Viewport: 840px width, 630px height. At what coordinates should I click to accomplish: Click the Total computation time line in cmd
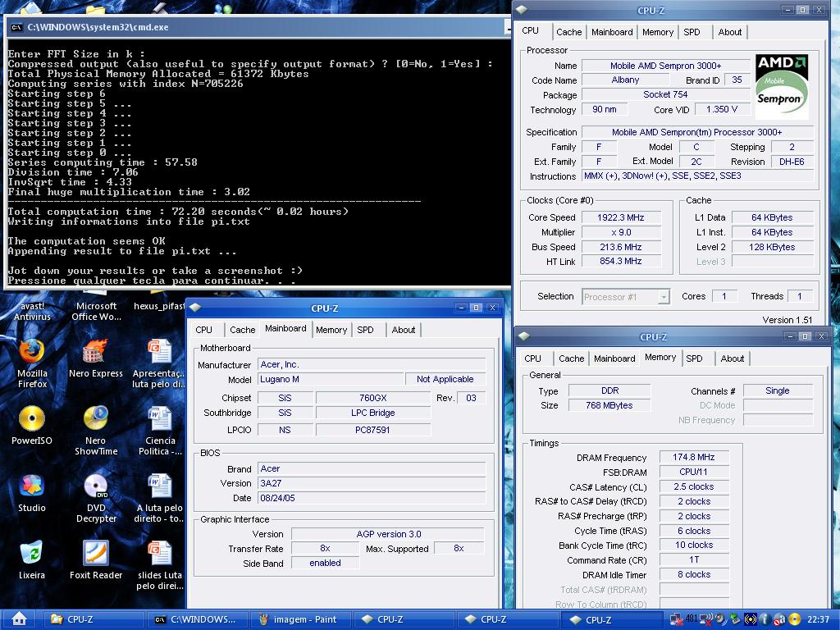click(178, 212)
